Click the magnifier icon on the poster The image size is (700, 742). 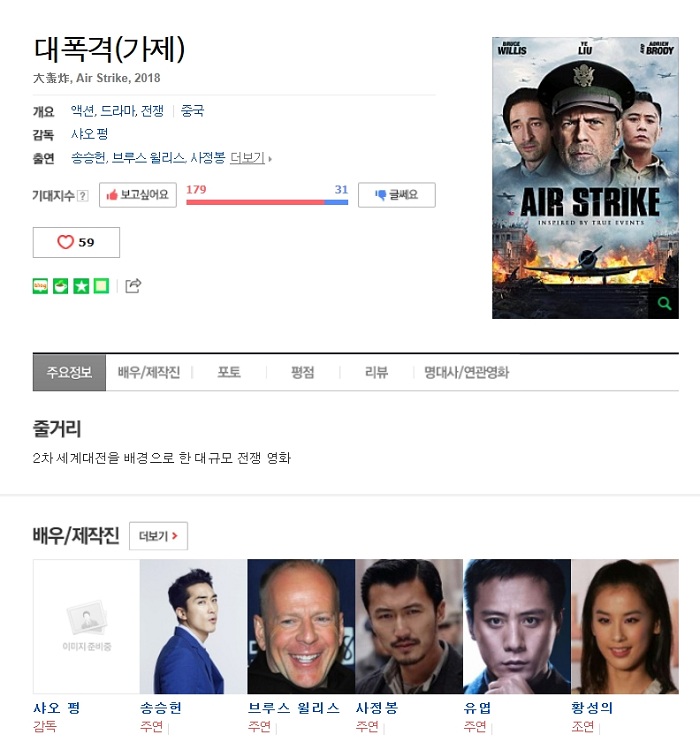665,304
